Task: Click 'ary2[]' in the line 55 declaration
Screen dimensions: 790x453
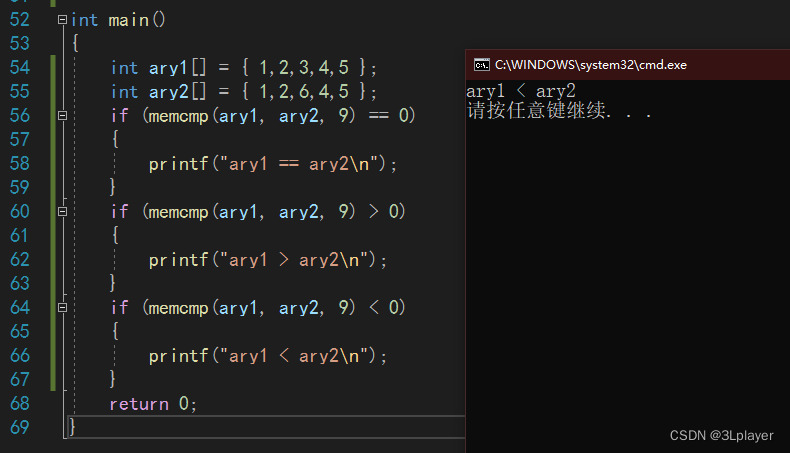Action: coord(177,92)
